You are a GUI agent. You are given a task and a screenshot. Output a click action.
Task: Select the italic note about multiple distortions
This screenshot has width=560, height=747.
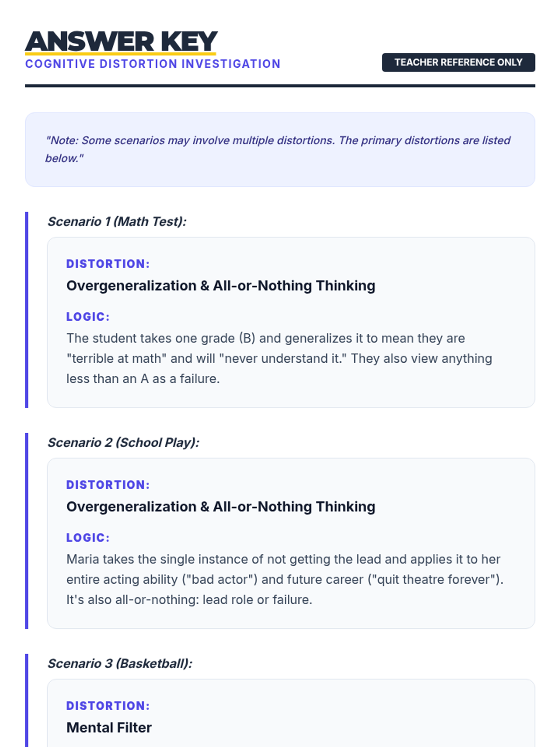(x=278, y=149)
